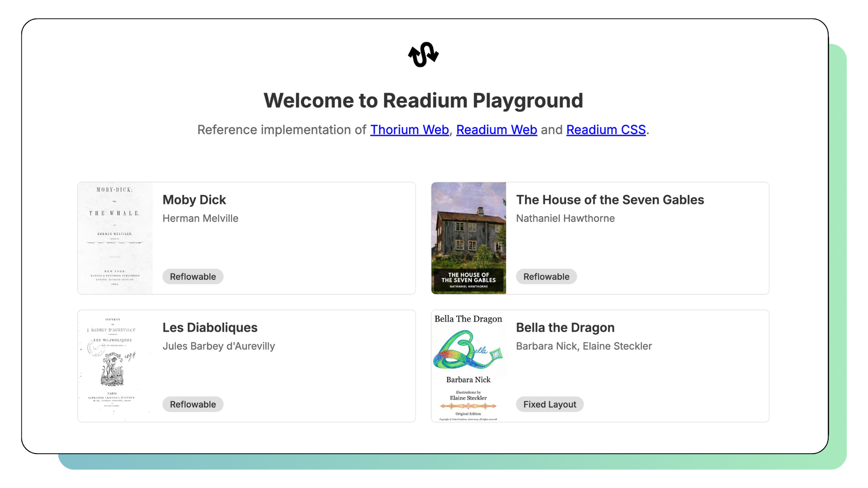
Task: Click the Moby Dick title text
Action: pyautogui.click(x=194, y=200)
